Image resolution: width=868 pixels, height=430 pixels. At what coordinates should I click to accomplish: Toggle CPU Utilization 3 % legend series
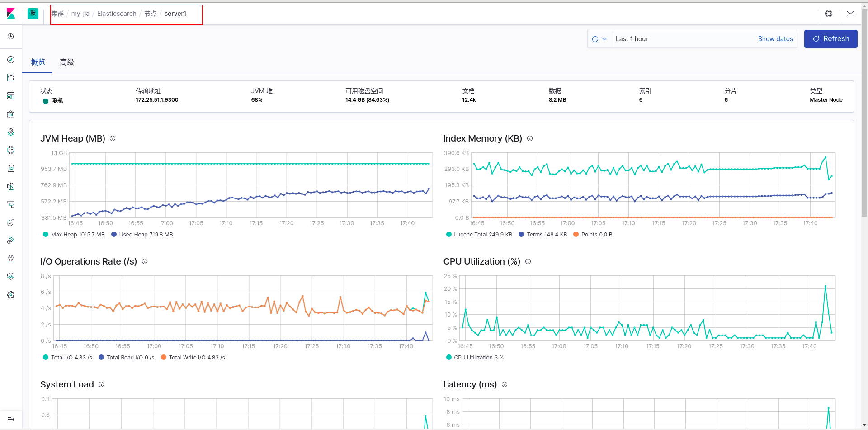click(475, 358)
